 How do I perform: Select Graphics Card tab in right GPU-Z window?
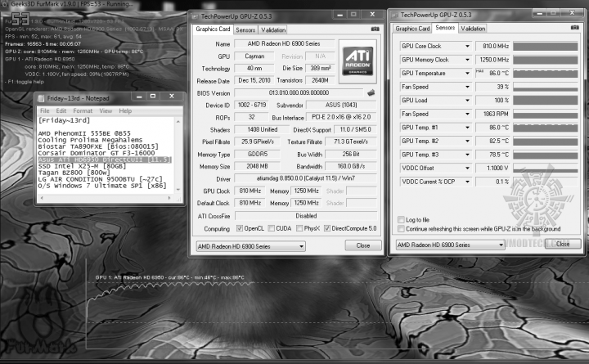pos(412,29)
